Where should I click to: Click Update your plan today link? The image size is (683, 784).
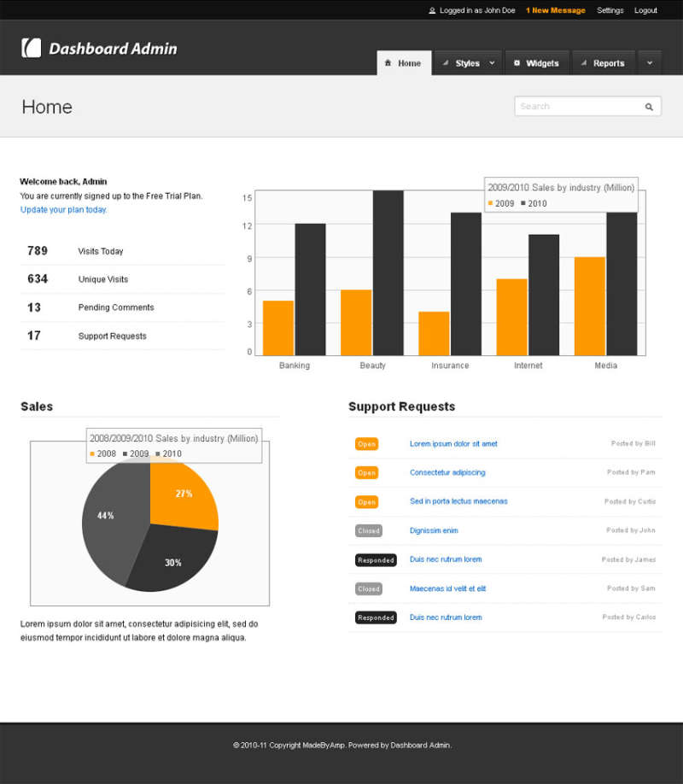point(64,210)
